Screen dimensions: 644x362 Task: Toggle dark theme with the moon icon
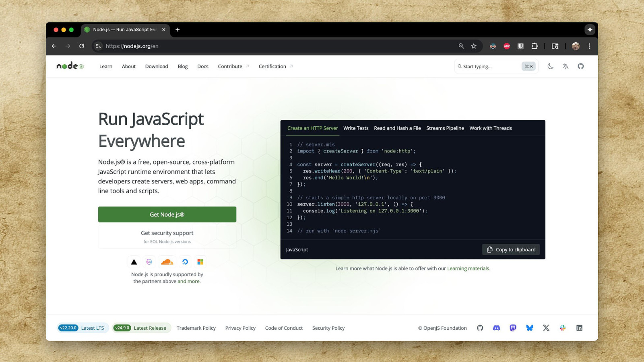pos(550,66)
